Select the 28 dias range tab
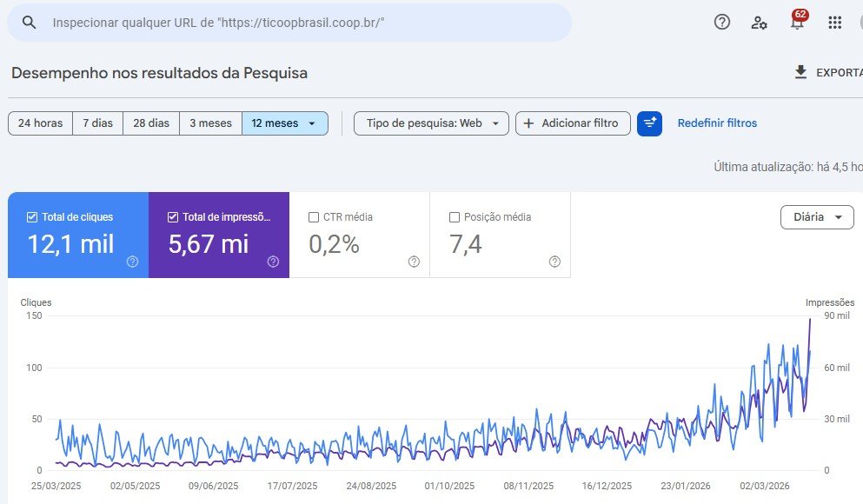This screenshot has width=863, height=504. pyautogui.click(x=151, y=123)
